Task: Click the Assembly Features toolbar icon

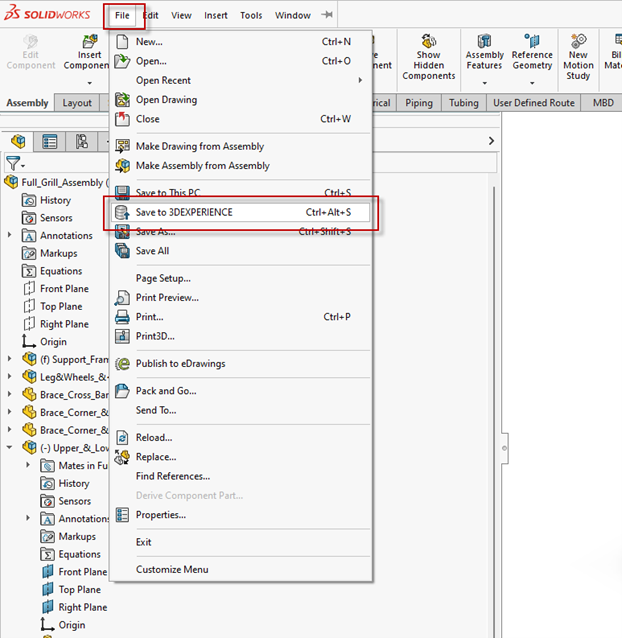Action: coord(484,41)
